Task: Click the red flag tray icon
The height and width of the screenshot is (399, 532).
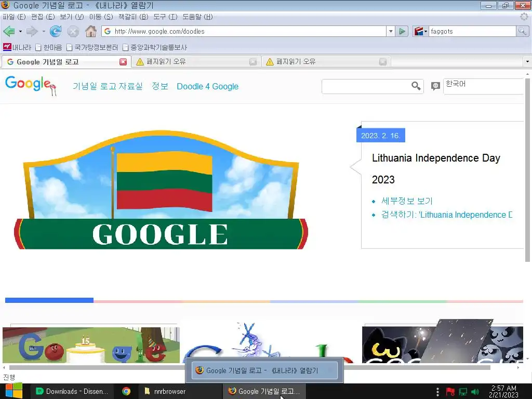Action: (450, 392)
